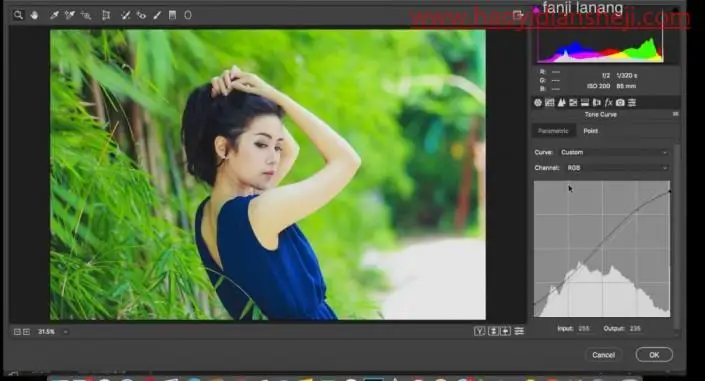705x381 pixels.
Task: Select the Crop tool
Action: (x=106, y=15)
